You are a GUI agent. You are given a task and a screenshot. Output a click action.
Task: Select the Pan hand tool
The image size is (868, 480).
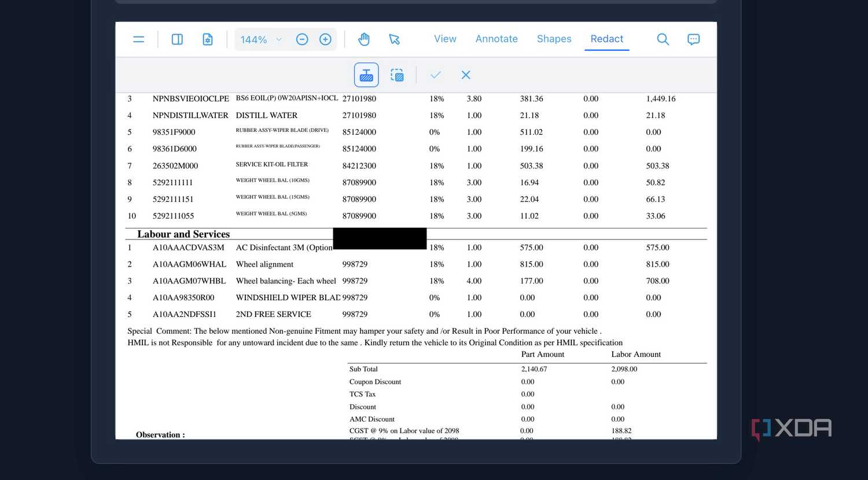(364, 39)
